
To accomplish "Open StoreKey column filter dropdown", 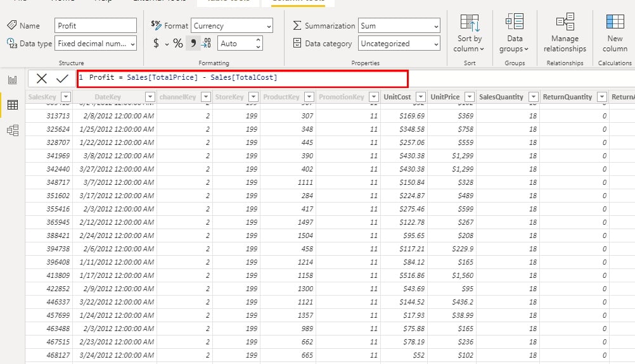I will pos(253,97).
